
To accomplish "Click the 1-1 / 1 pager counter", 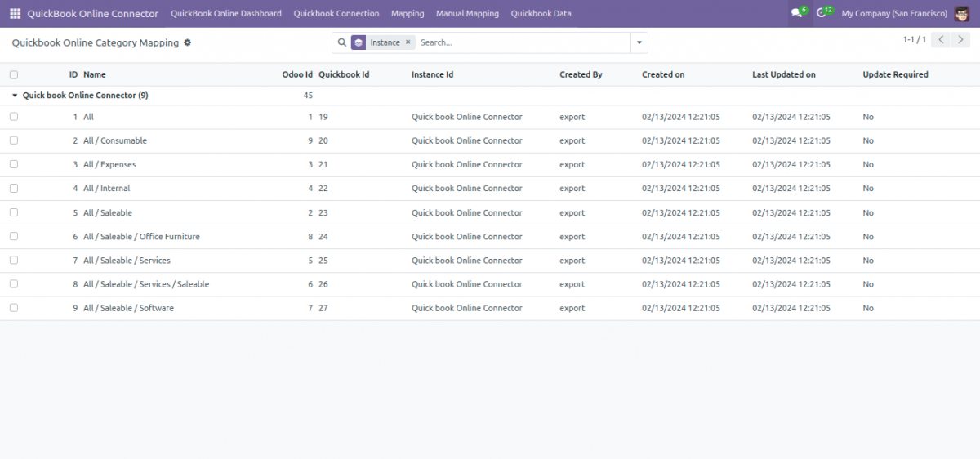I will pos(914,40).
